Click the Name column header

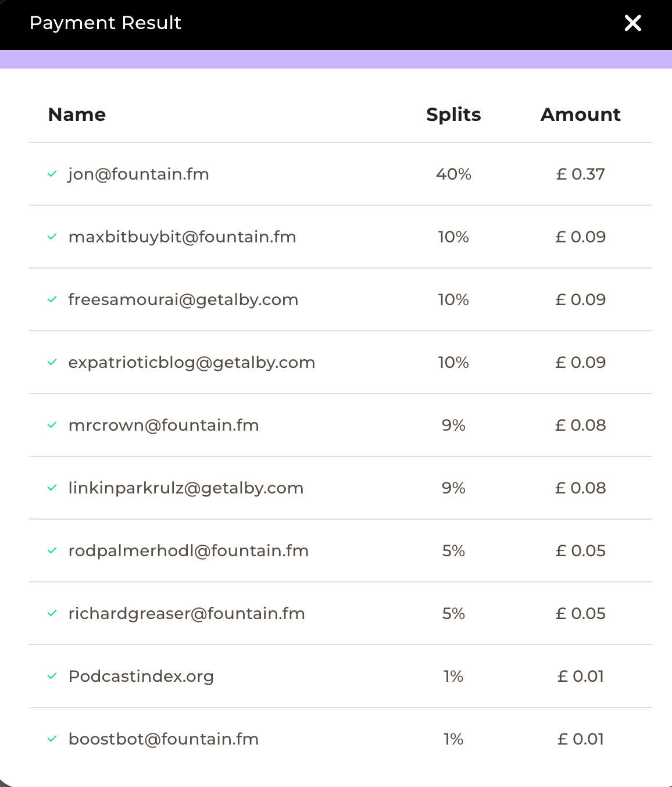click(77, 115)
